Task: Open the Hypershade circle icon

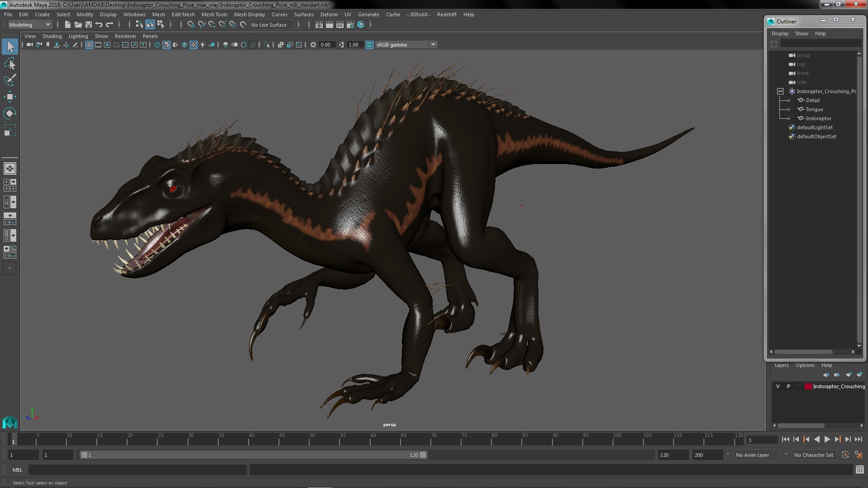Action: click(361, 25)
